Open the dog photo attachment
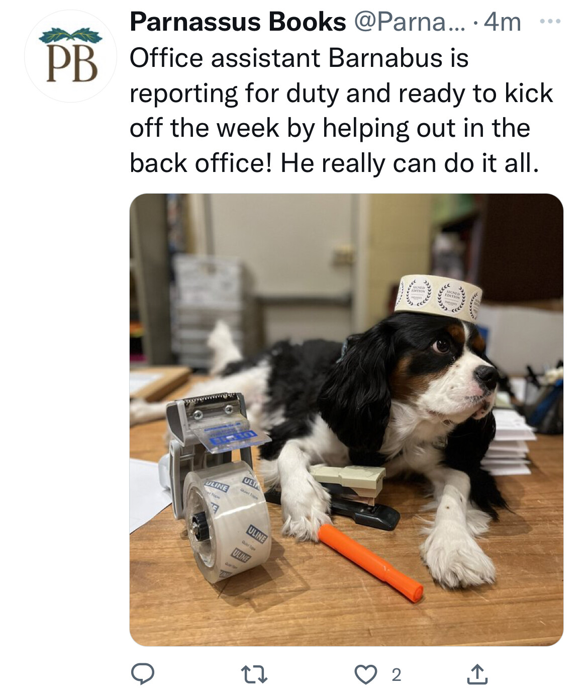Image resolution: width=588 pixels, height=700 pixels. (x=346, y=419)
